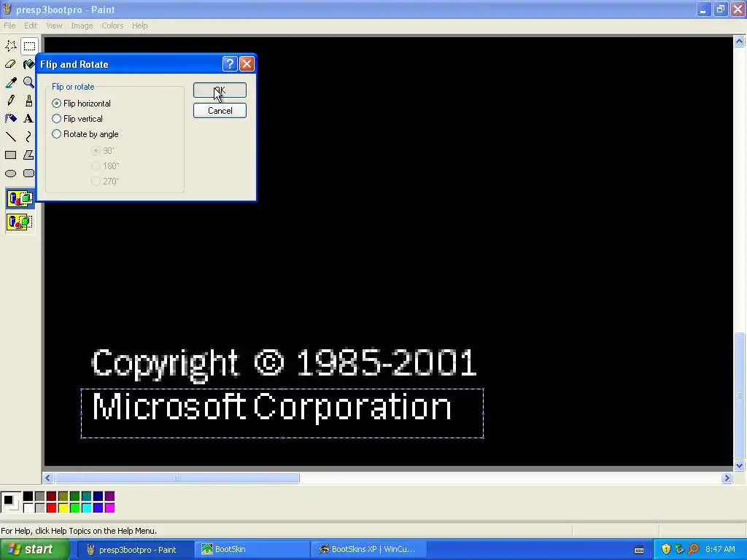This screenshot has width=747, height=560.
Task: Click the foreground/background color indicator box
Action: [x=10, y=502]
